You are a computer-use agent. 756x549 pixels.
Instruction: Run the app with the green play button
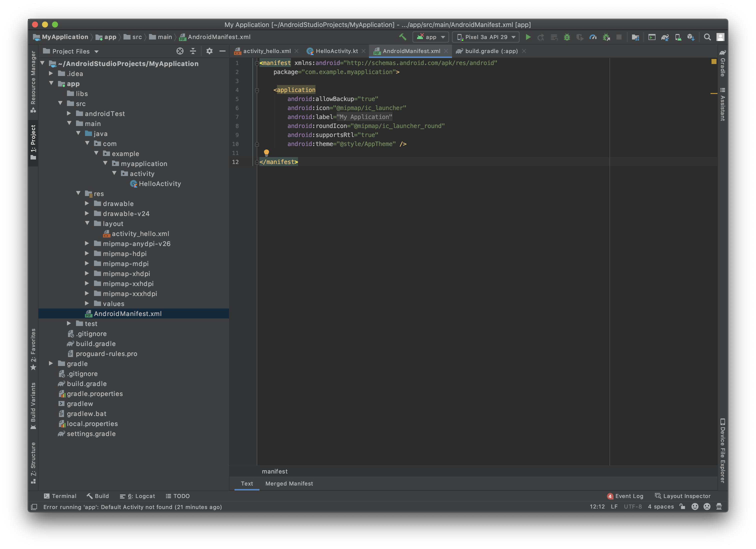(528, 37)
